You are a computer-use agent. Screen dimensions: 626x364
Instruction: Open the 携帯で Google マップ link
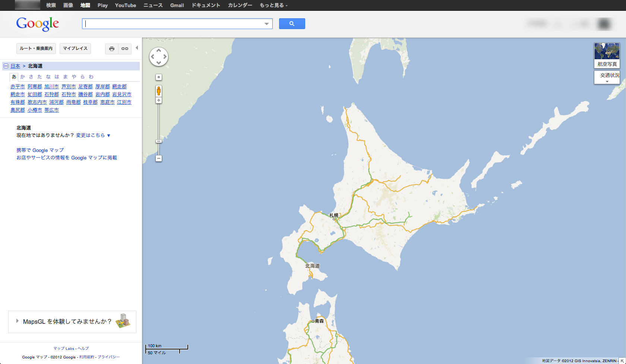point(40,150)
